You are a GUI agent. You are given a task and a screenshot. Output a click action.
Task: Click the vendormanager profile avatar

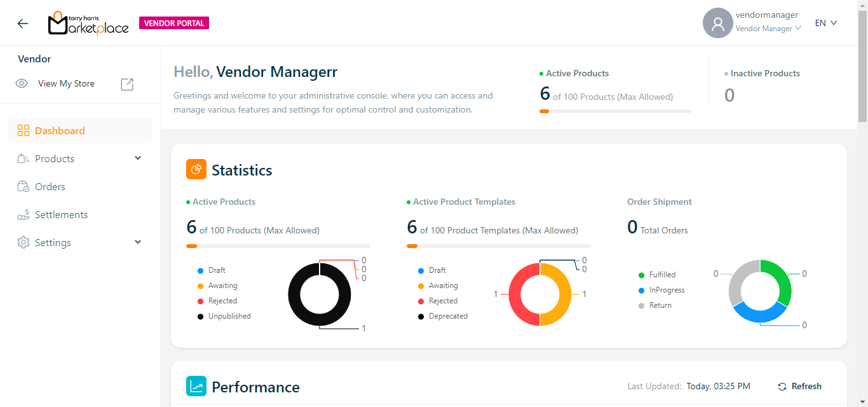coord(718,24)
